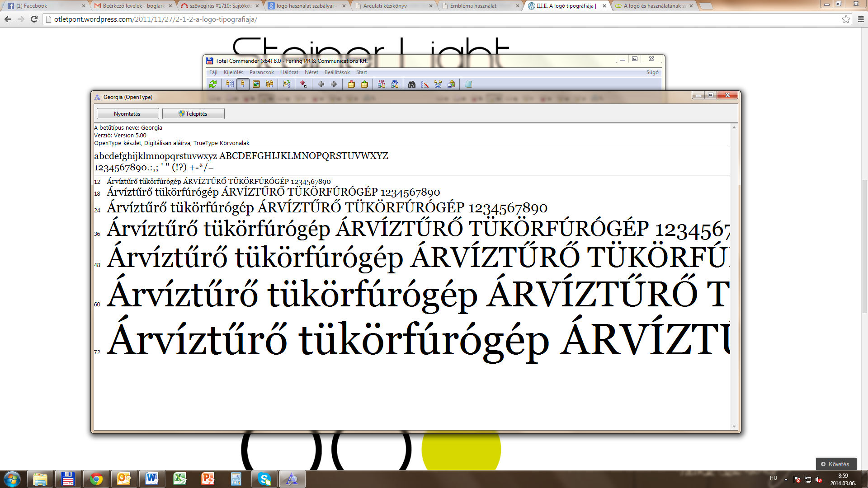Click the copy names to clipboard icon

[451, 84]
